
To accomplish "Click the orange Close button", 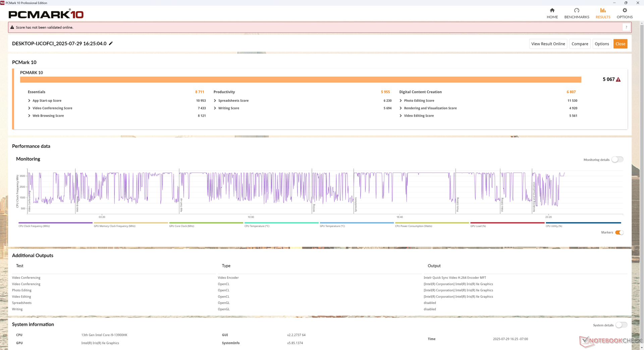I will (x=620, y=44).
